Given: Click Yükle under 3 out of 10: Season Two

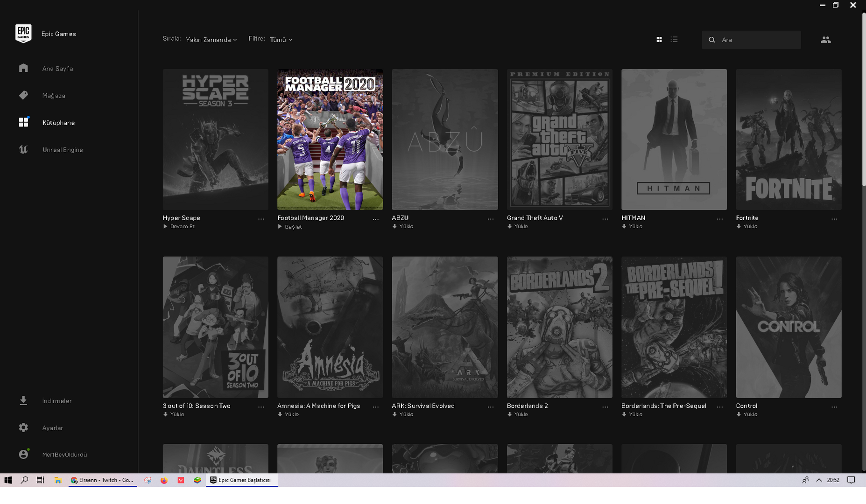Looking at the screenshot, I should (x=174, y=414).
